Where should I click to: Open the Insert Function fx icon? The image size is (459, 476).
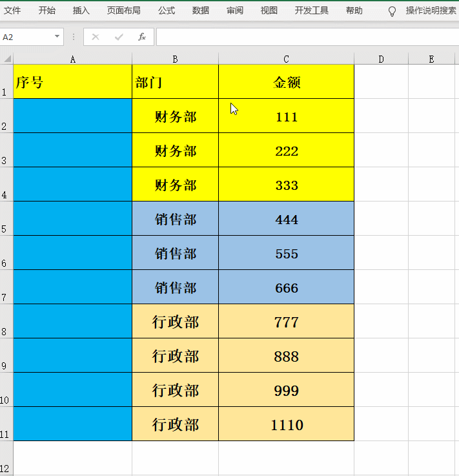click(x=142, y=37)
